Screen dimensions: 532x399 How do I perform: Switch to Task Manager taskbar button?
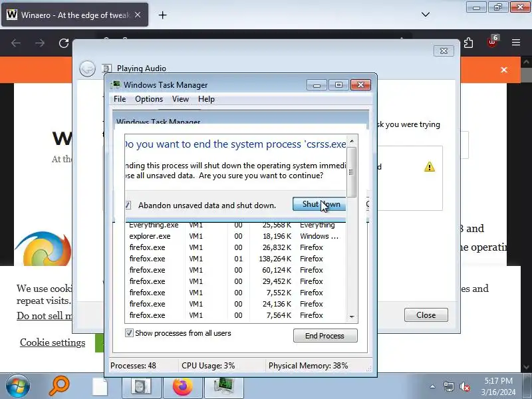(x=224, y=386)
